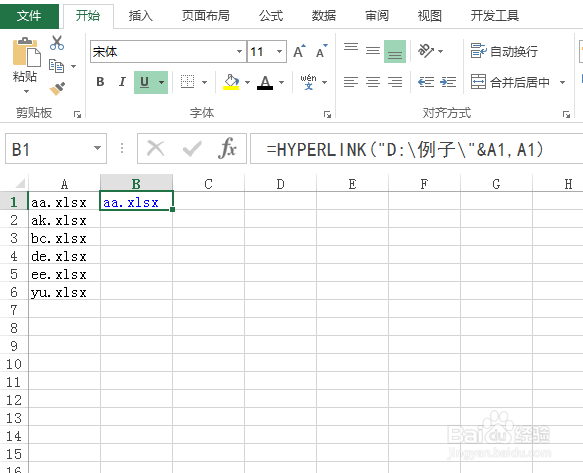Set middle vertical alignment
The image size is (583, 473).
(x=373, y=51)
